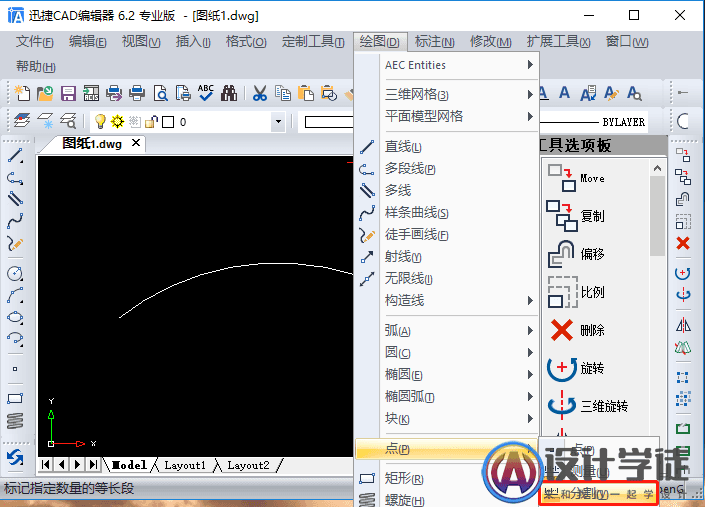Select the Arc tool in left toolbar
The image size is (705, 507).
coord(15,295)
